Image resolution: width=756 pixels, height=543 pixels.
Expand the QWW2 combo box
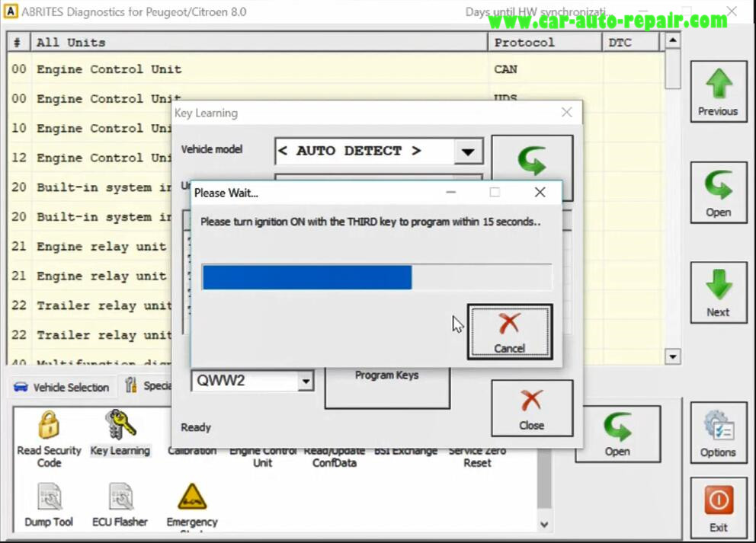(x=305, y=382)
